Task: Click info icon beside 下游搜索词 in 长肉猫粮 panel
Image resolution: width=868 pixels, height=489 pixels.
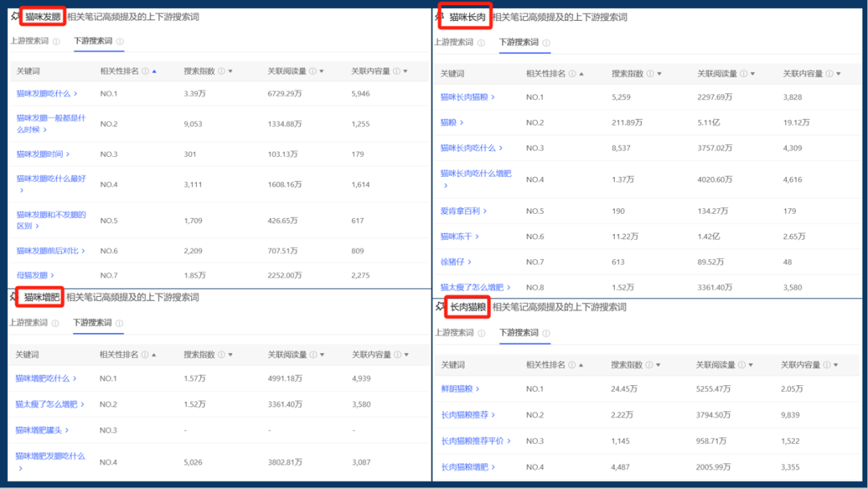Action: pos(547,334)
